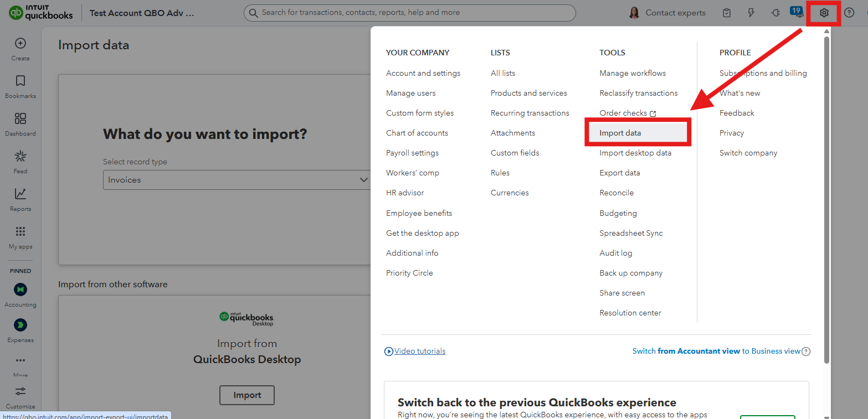Open Budgeting tool

pos(618,213)
